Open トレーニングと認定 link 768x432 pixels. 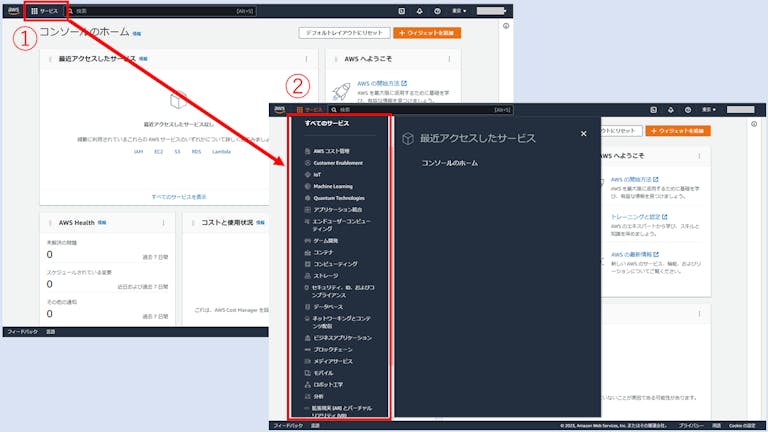(639, 217)
